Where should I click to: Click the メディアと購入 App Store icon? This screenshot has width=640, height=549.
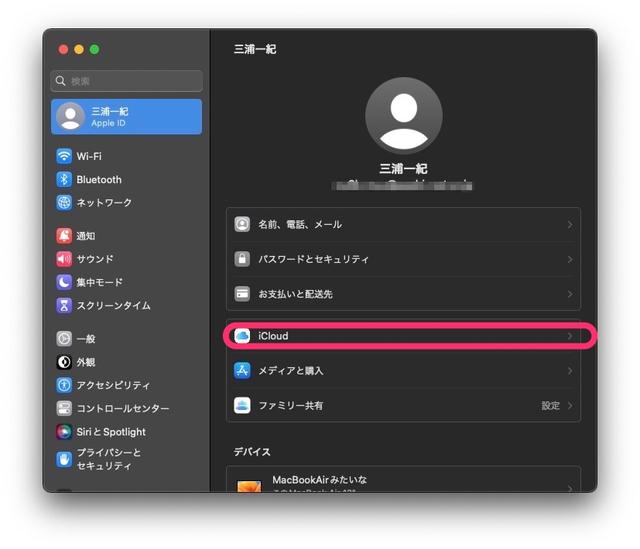(242, 371)
